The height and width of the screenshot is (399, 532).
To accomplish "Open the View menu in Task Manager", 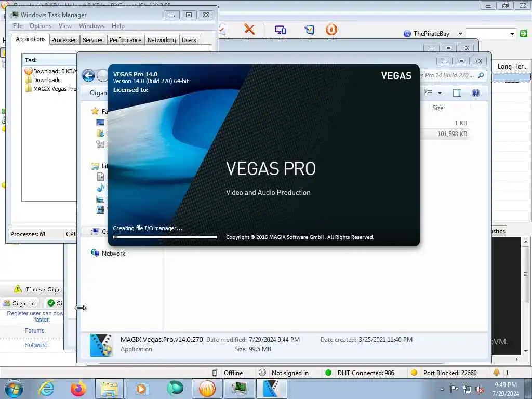I will 65,26.
